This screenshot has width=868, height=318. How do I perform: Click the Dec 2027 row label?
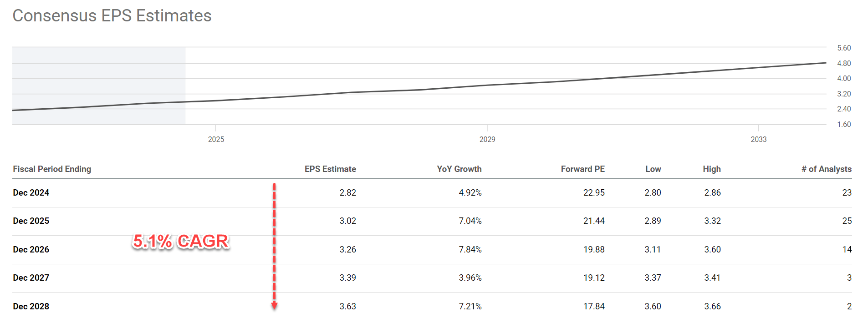pos(31,278)
